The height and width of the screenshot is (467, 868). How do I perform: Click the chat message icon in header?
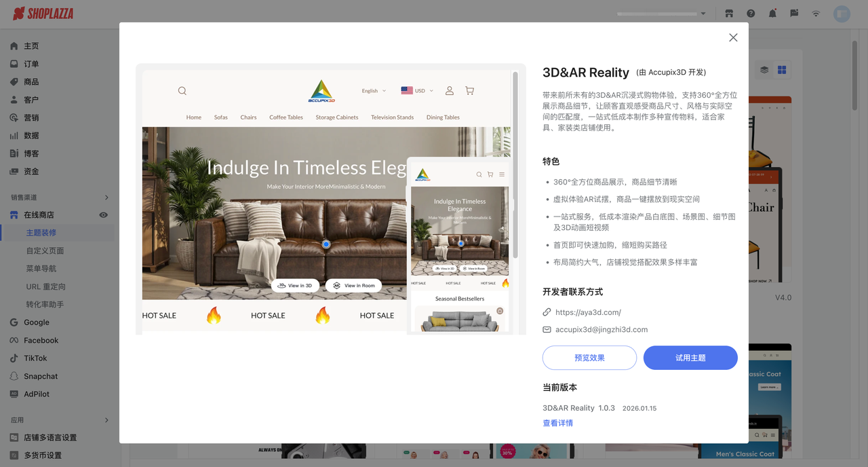pos(794,14)
